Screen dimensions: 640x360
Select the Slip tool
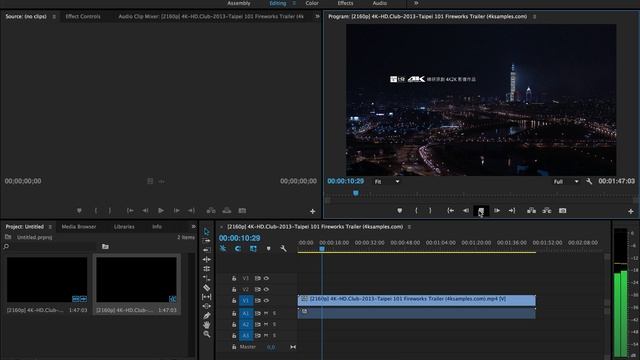point(207,297)
